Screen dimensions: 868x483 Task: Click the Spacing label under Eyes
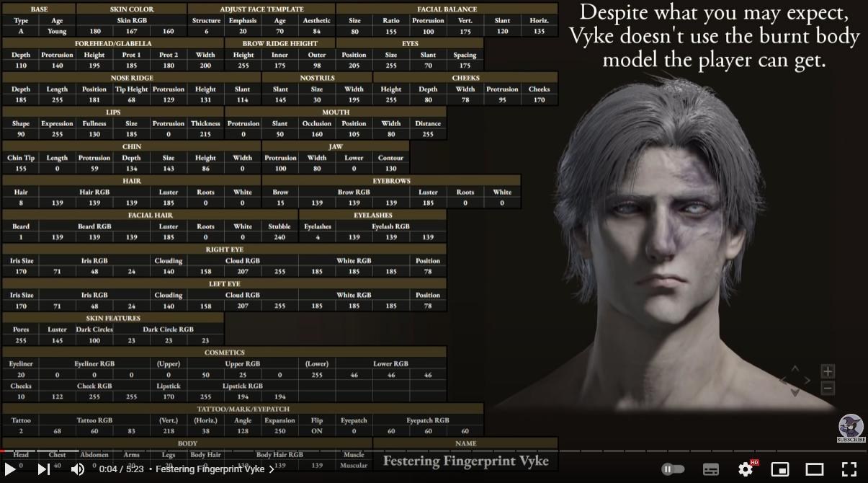(465, 55)
